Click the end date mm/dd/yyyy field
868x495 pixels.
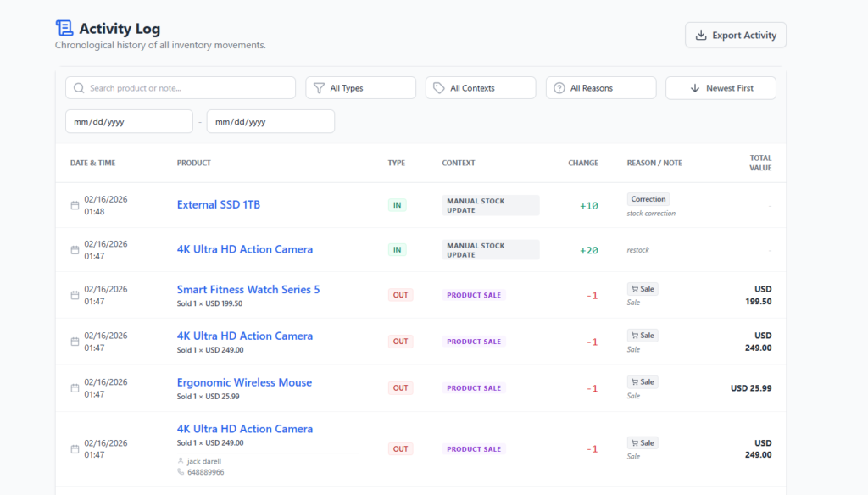pyautogui.click(x=270, y=122)
